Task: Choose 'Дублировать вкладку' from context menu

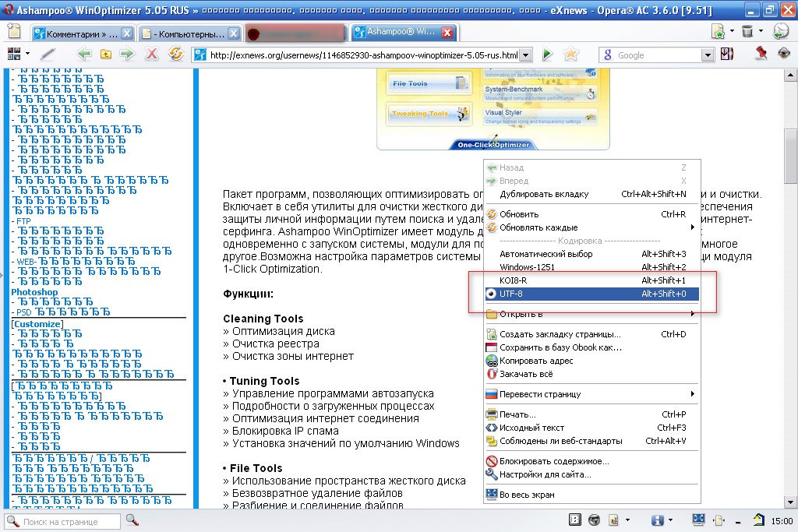Action: point(592,194)
